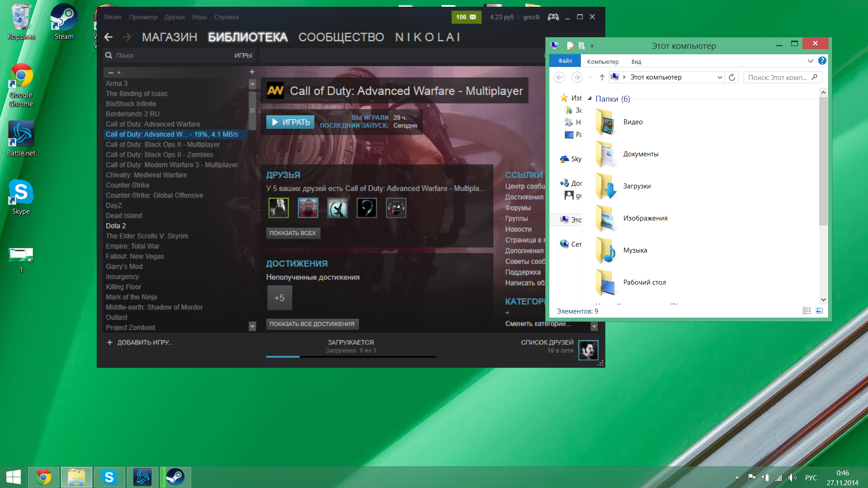Image resolution: width=868 pixels, height=488 pixels.
Task: Open Explorer help question mark icon
Action: 822,61
